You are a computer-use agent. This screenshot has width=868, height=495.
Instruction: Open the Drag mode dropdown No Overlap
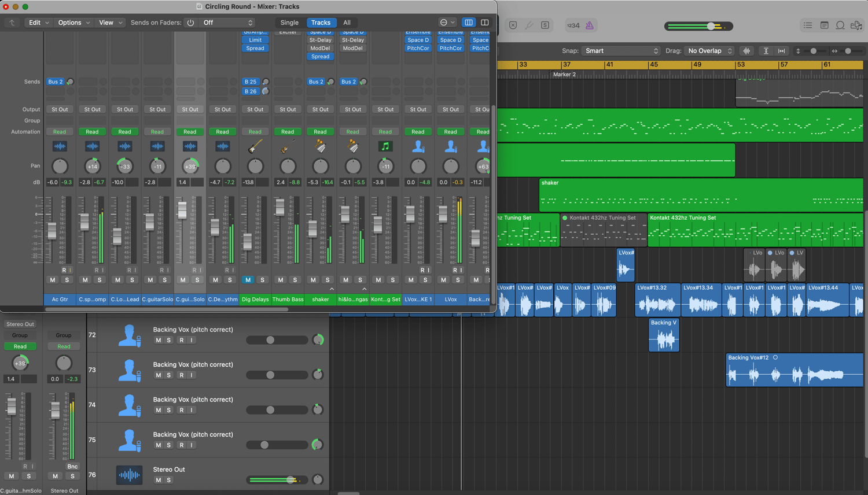[x=709, y=51]
